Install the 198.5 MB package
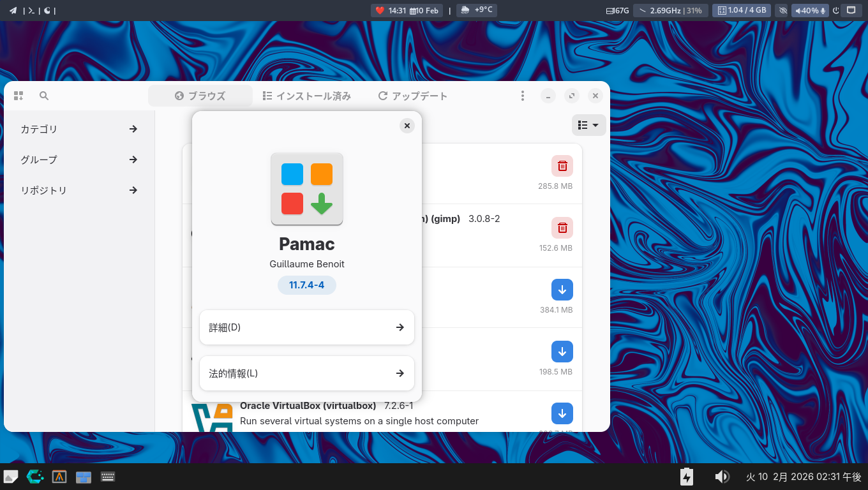The width and height of the screenshot is (868, 490). point(562,352)
